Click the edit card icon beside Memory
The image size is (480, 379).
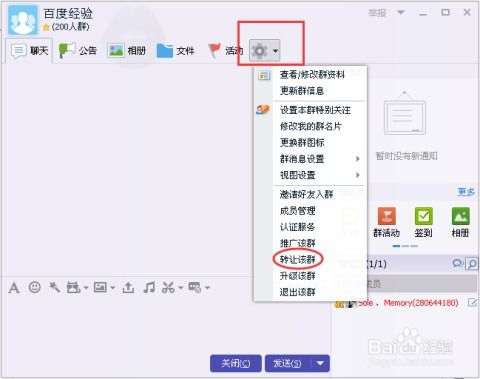click(x=472, y=302)
